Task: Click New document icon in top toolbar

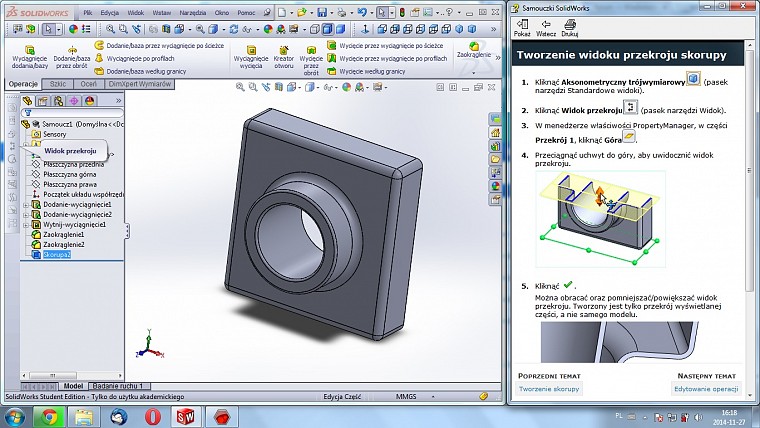Action: pos(282,13)
